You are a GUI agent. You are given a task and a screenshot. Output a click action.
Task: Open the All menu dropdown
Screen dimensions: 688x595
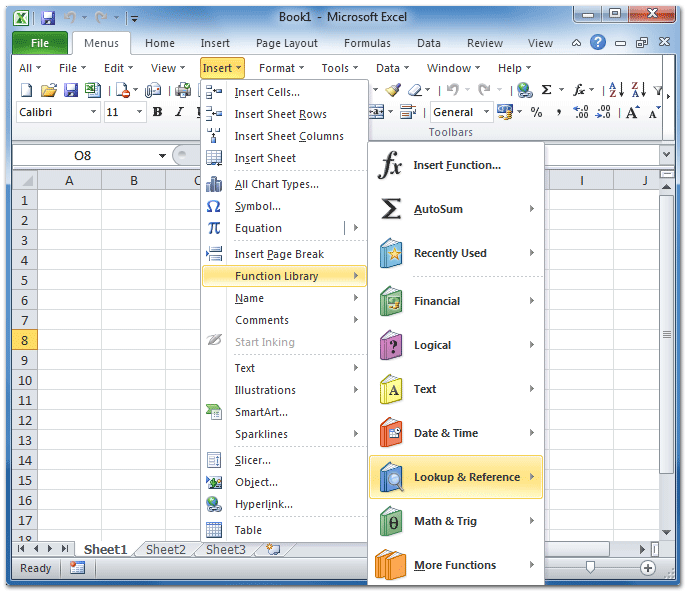point(30,68)
